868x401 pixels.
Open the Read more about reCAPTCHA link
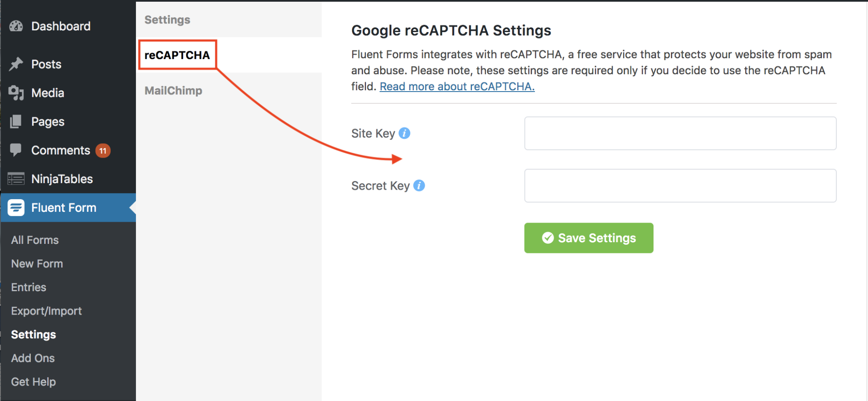pos(457,86)
